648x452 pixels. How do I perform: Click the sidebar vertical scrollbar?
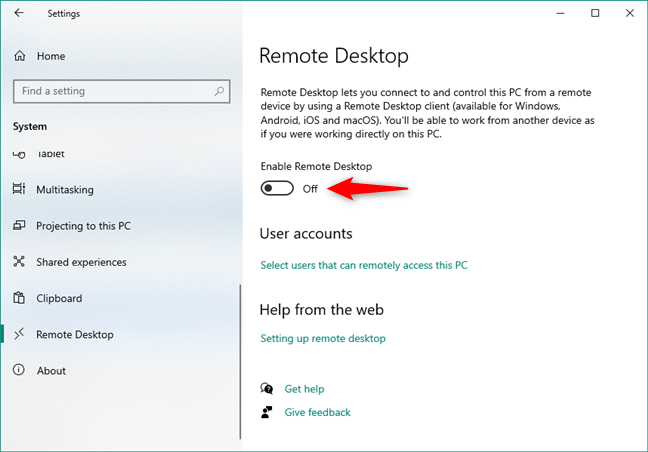click(240, 362)
